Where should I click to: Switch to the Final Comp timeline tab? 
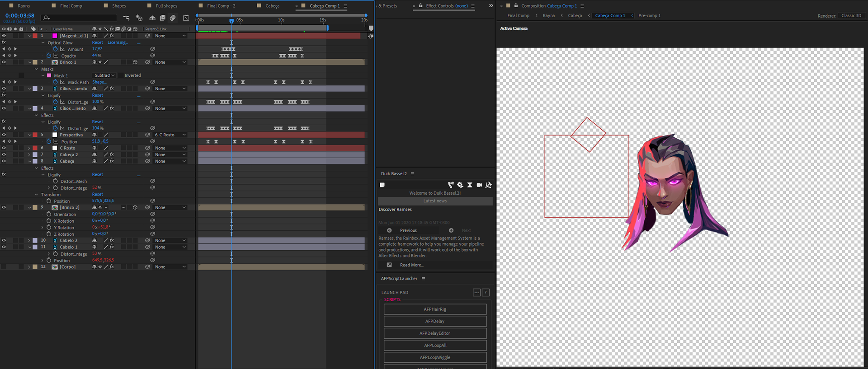coord(71,6)
